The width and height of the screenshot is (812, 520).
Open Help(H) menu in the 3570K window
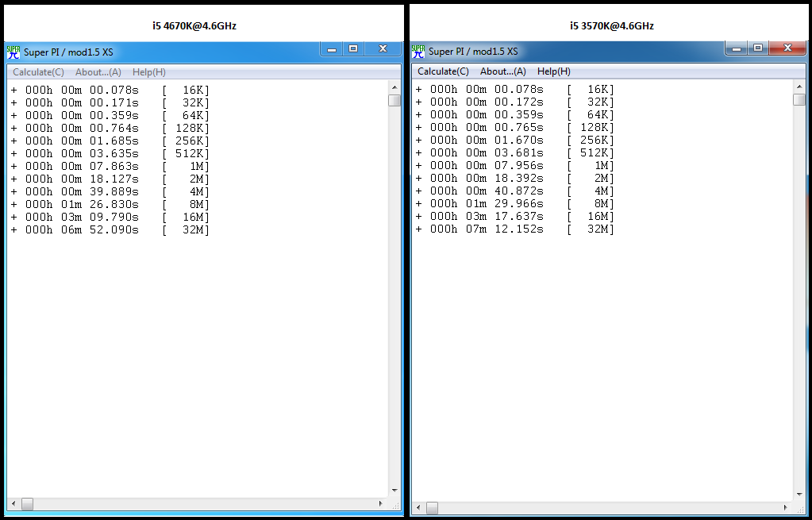pos(553,71)
